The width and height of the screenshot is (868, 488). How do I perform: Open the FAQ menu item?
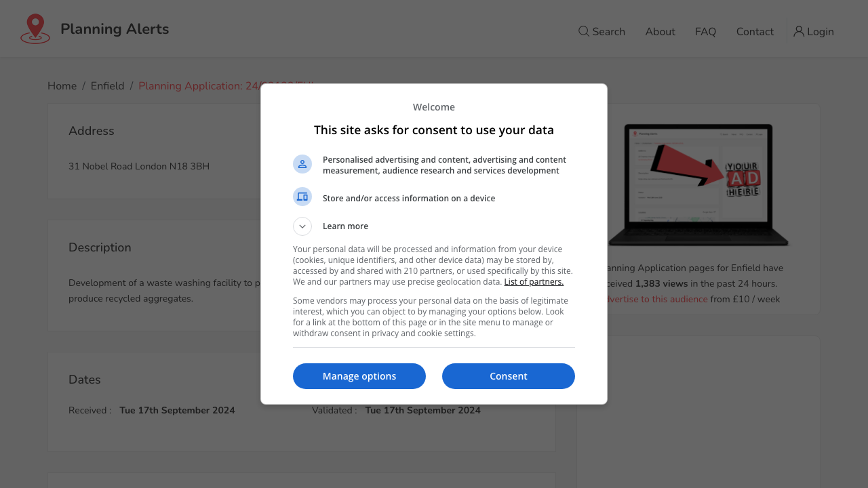click(705, 32)
